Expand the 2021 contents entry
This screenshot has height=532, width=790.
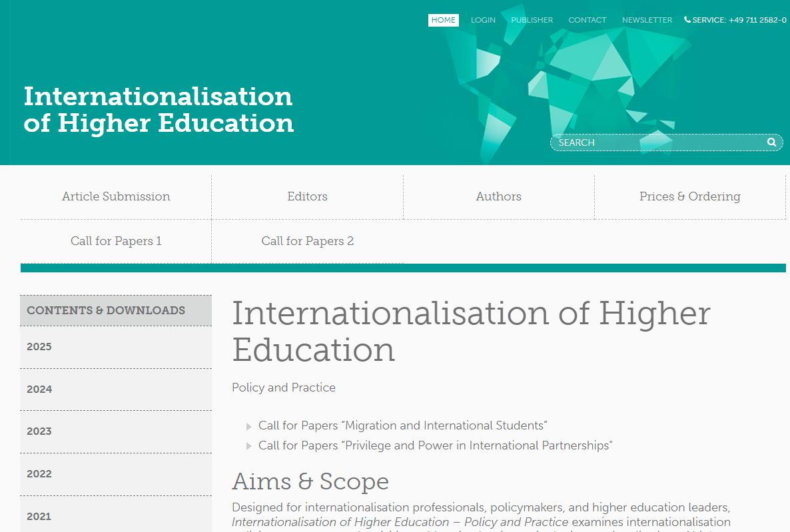pyautogui.click(x=39, y=516)
